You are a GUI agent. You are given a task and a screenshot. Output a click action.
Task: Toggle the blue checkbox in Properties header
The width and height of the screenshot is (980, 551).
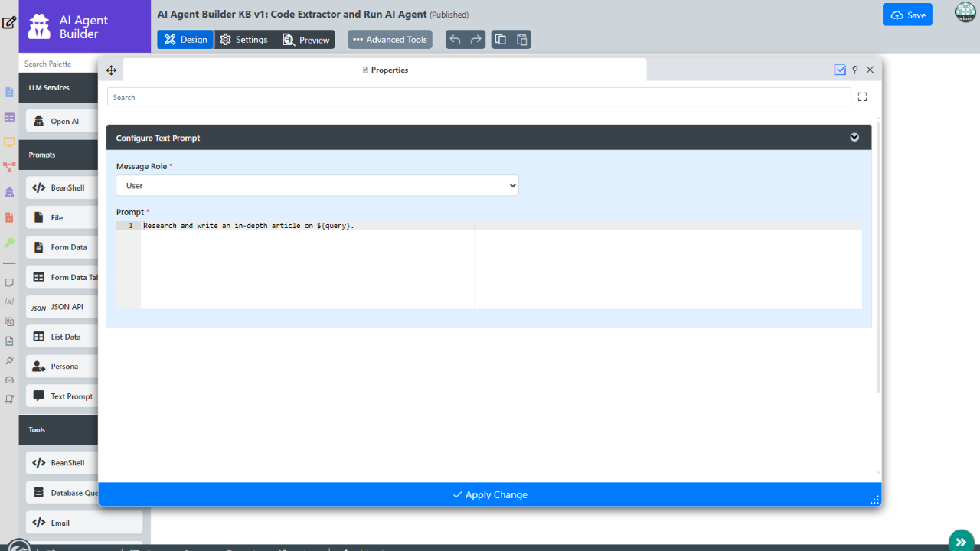(x=840, y=70)
